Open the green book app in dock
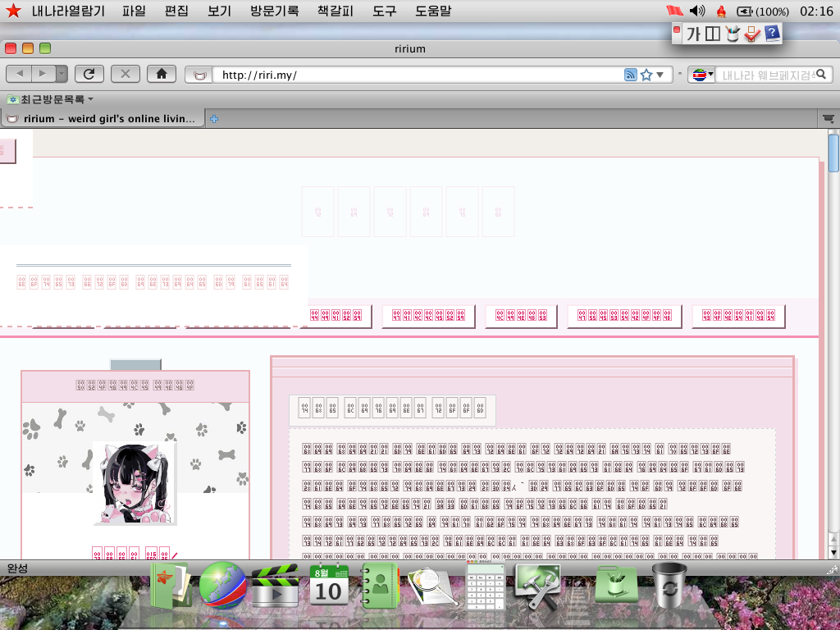The height and width of the screenshot is (630, 840). [171, 586]
